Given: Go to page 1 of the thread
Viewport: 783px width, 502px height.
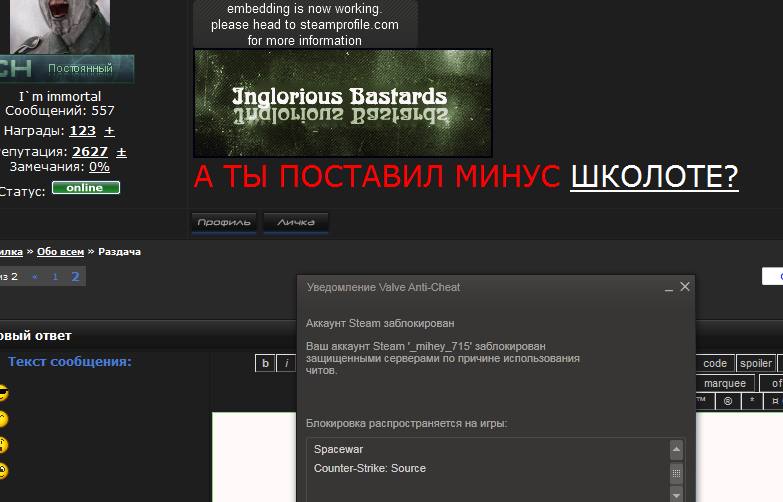Looking at the screenshot, I should click(55, 277).
